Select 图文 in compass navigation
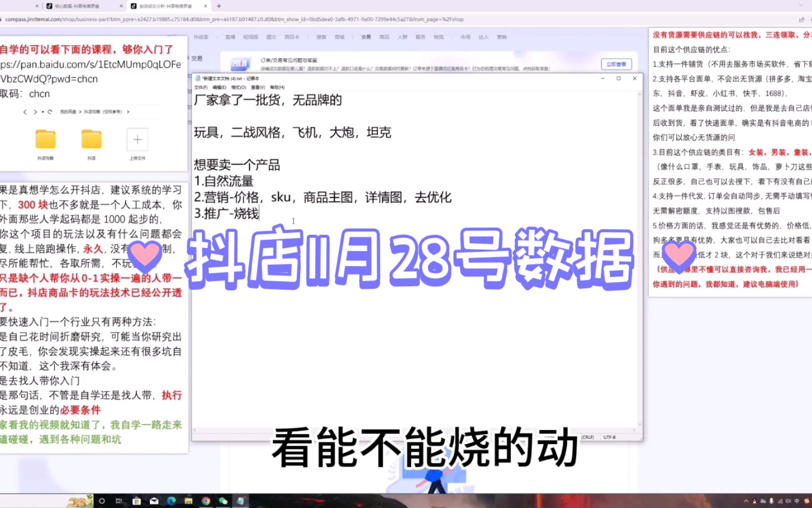812x508 pixels. pyautogui.click(x=272, y=37)
